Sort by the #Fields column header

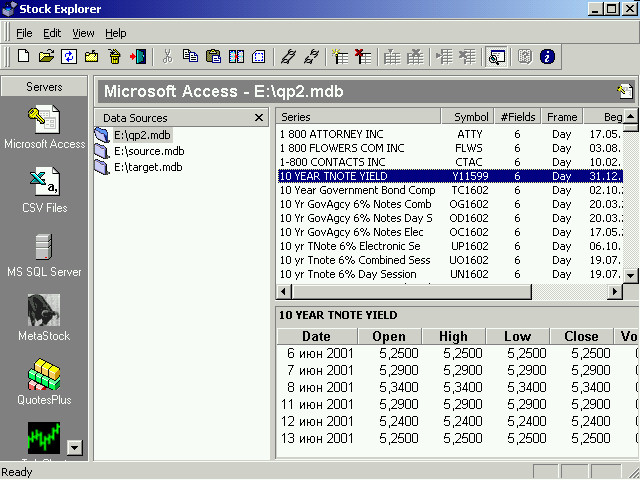[x=518, y=117]
